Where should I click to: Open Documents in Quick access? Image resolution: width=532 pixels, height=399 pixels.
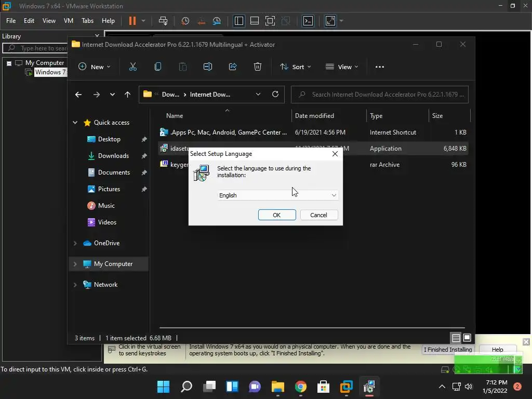pyautogui.click(x=114, y=172)
